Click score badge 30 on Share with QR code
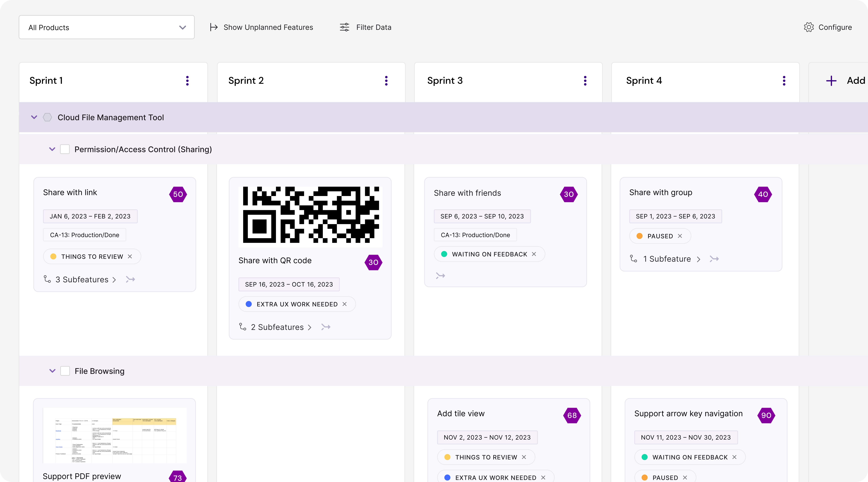Screen dimensions: 868x482 click(373, 262)
